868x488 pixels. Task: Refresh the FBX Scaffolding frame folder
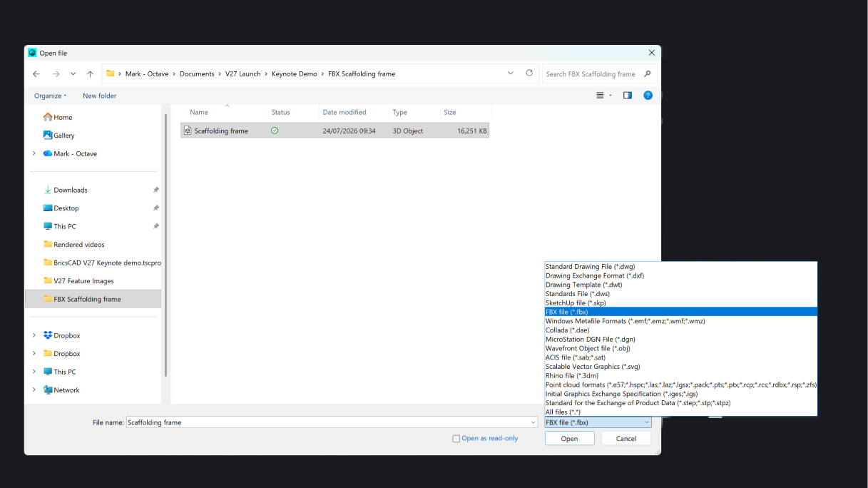click(529, 73)
